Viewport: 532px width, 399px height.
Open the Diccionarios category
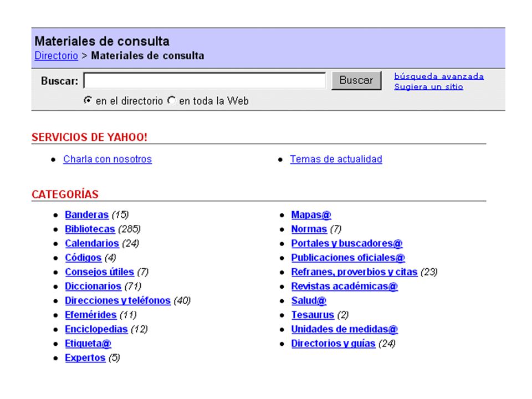[x=93, y=286]
